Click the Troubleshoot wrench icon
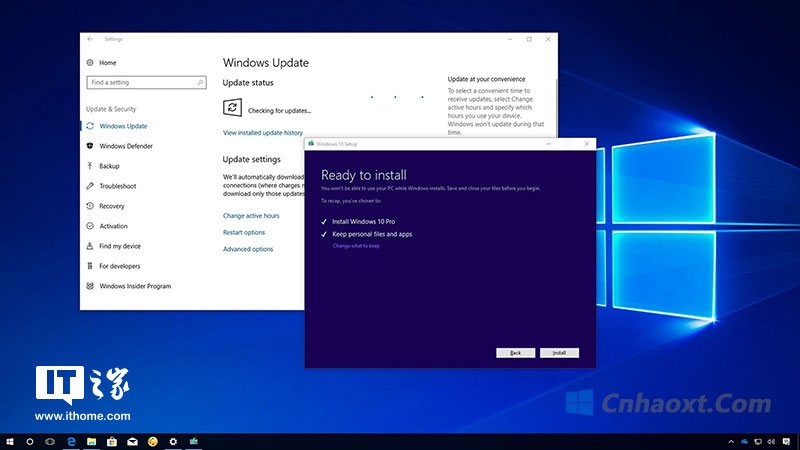Screen dimensions: 800x450 90,186
